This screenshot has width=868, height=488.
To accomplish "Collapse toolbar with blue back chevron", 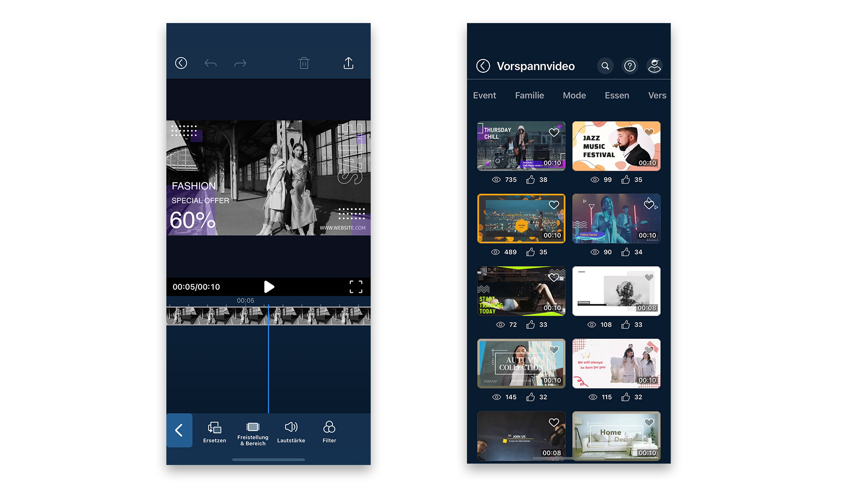I will 179,430.
